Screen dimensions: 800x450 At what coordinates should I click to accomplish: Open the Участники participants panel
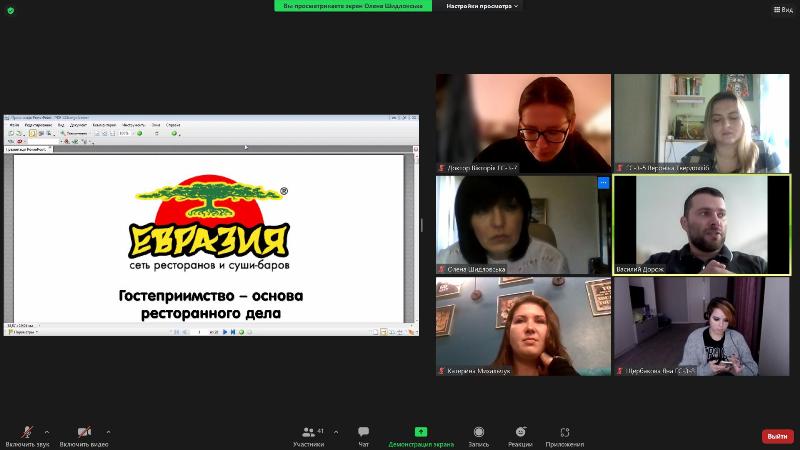[308, 437]
